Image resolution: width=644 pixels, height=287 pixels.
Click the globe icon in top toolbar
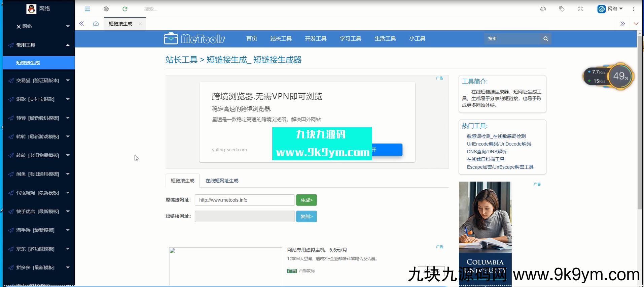coord(106,9)
